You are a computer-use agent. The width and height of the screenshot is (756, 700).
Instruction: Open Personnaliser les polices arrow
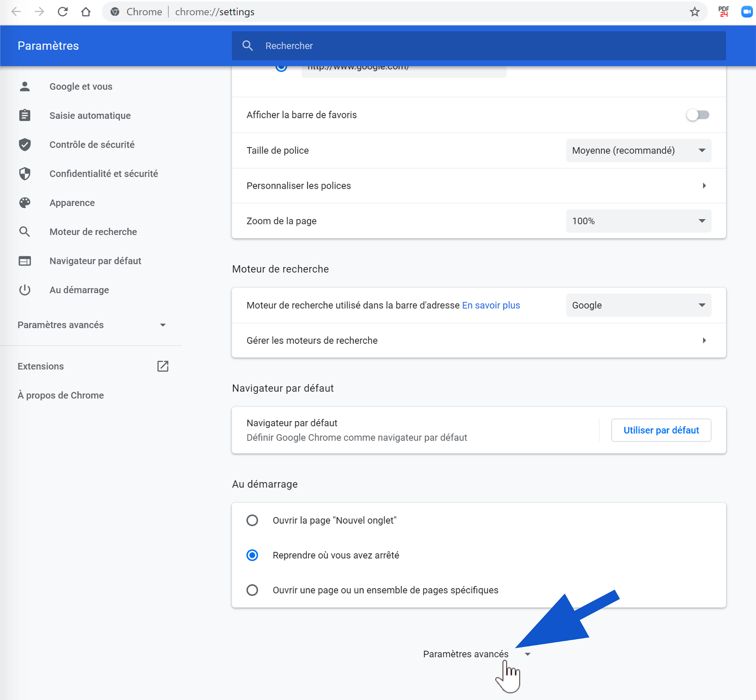[x=704, y=186]
